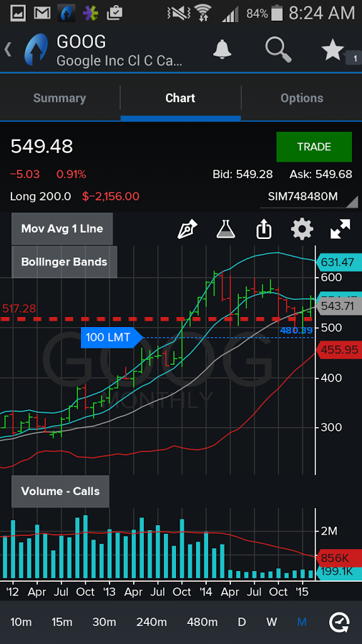Tap the alert bell icon
The image size is (362, 644).
(x=222, y=49)
